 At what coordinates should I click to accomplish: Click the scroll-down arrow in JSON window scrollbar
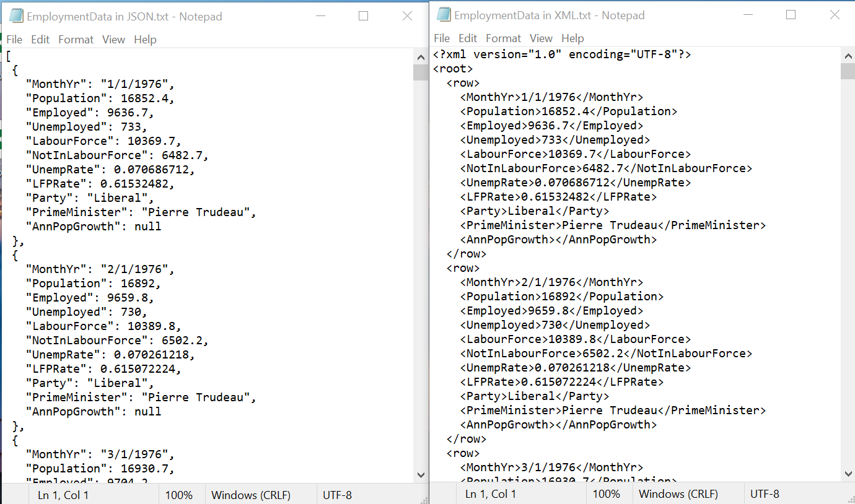421,474
